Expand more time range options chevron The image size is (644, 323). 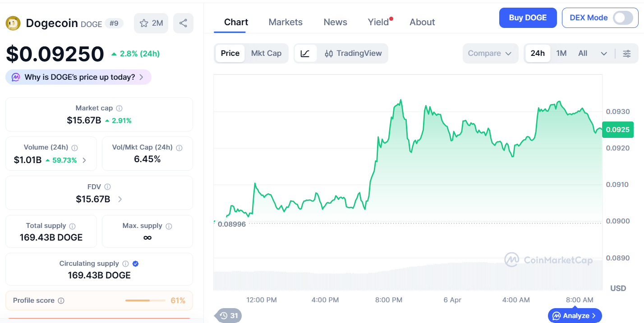click(x=604, y=54)
